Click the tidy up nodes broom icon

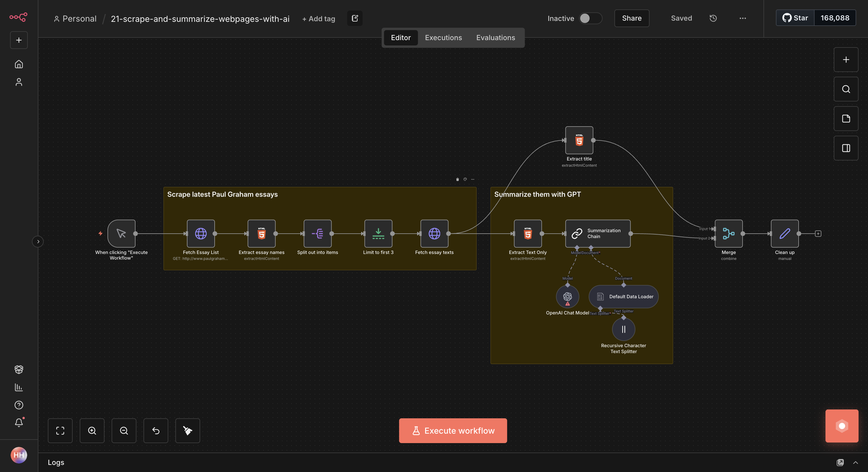pos(187,430)
